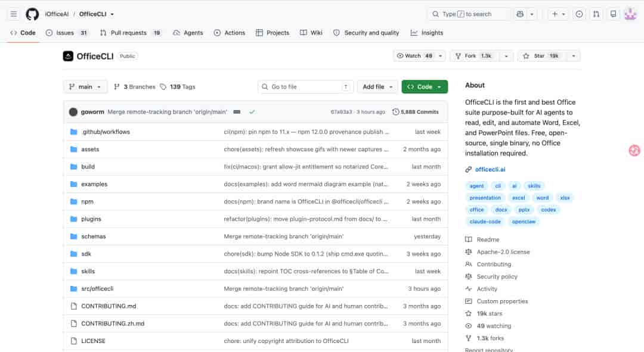Click the floating pink assistant icon
Screen dimensions: 644x352
(634, 151)
